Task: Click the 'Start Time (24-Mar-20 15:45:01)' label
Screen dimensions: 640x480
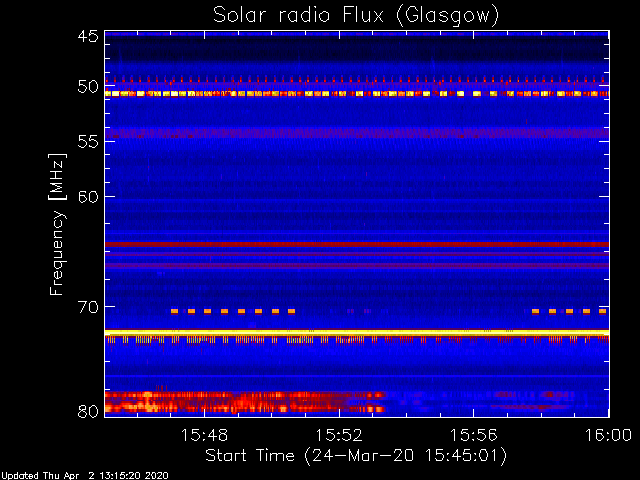Action: point(356,456)
